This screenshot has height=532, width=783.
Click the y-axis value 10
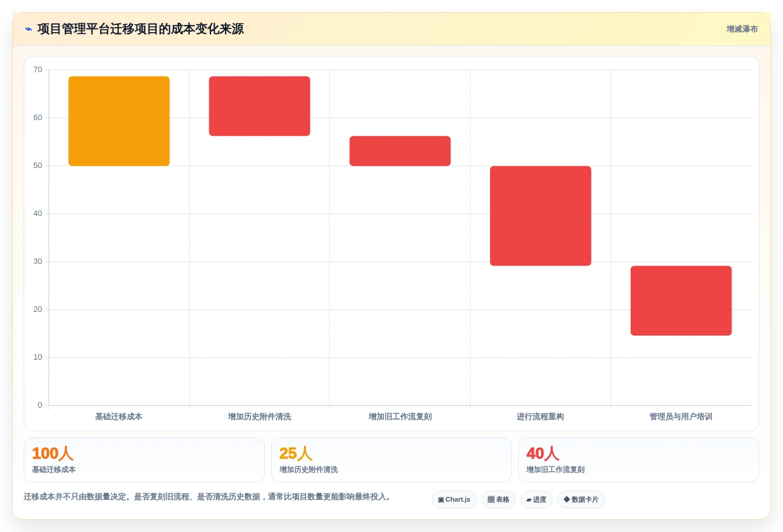(38, 357)
